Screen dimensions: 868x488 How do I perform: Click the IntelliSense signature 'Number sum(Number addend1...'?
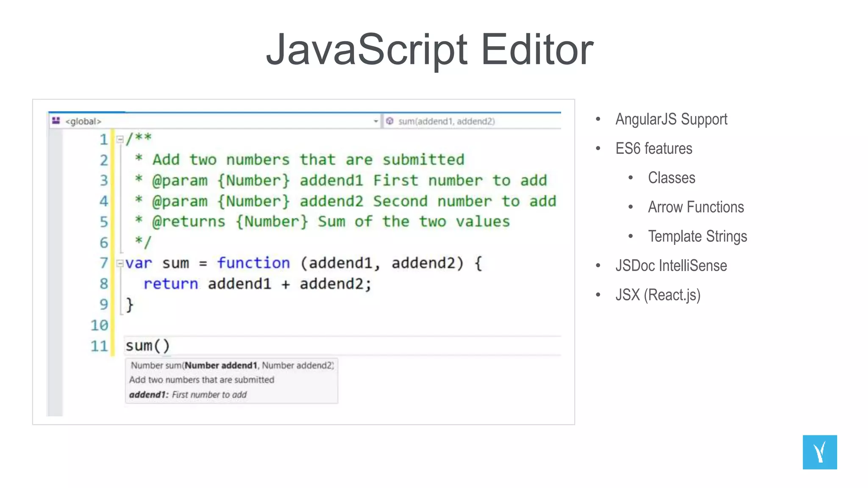(x=232, y=365)
